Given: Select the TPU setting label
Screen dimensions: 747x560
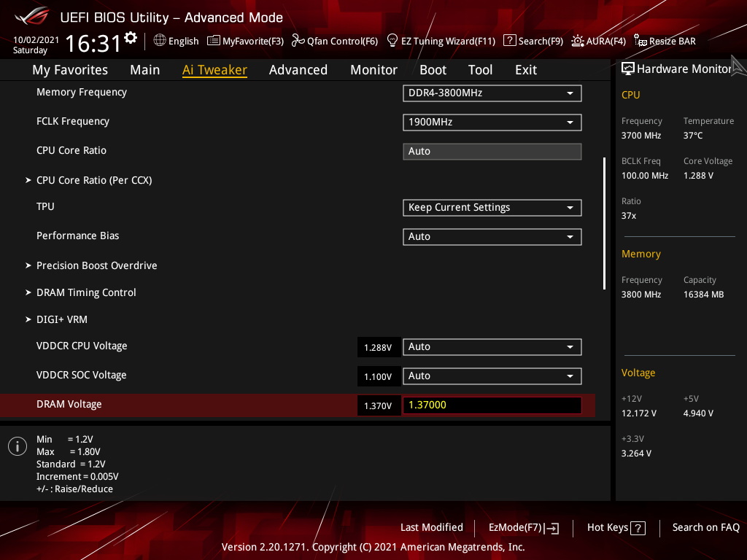Looking at the screenshot, I should point(45,206).
